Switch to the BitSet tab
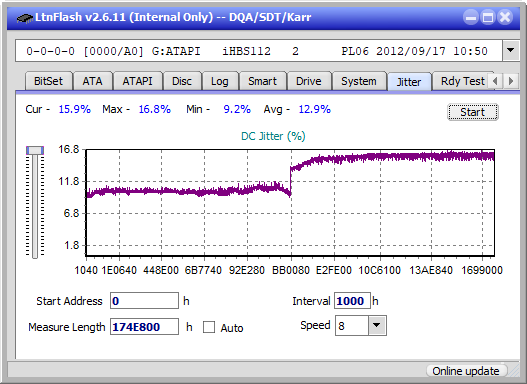Screen dimensions: 527x384 point(48,81)
